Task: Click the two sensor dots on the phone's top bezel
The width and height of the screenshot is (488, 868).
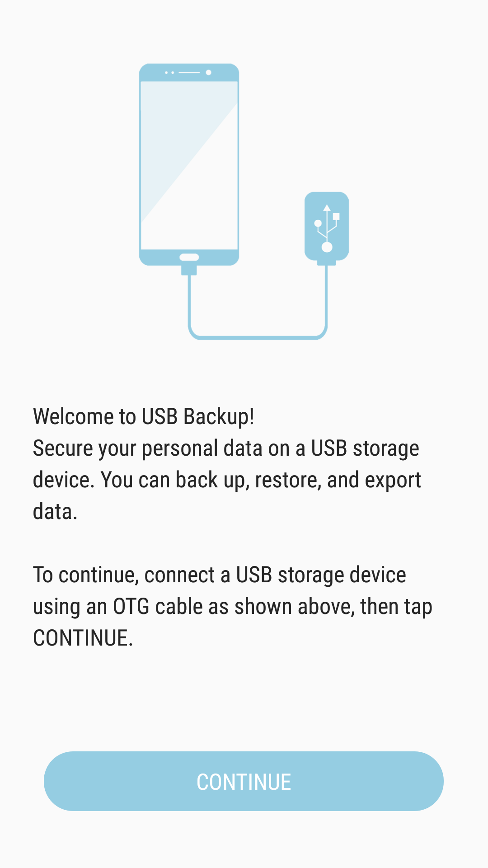Action: (x=170, y=72)
